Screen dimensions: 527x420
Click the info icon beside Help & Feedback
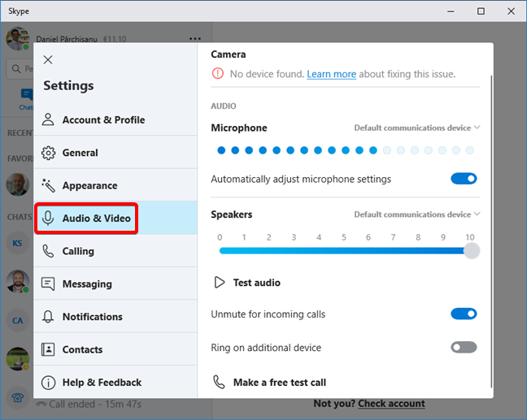48,383
